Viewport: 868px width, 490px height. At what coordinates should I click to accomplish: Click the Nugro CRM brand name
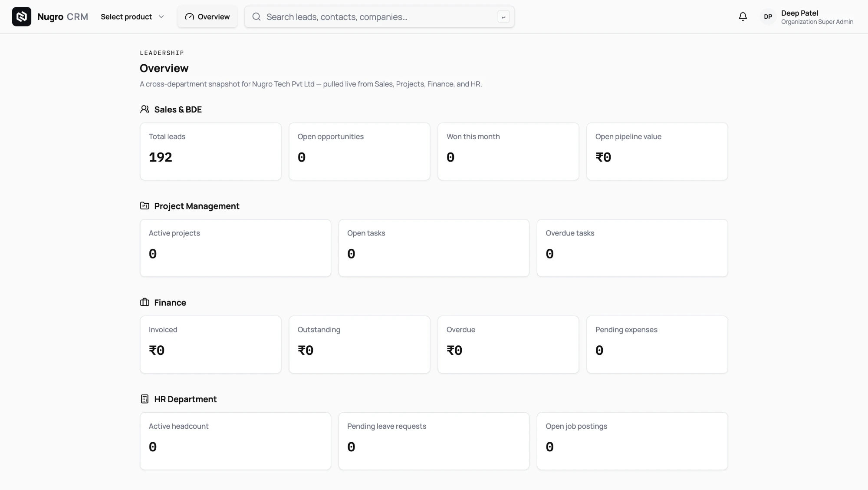pos(62,17)
